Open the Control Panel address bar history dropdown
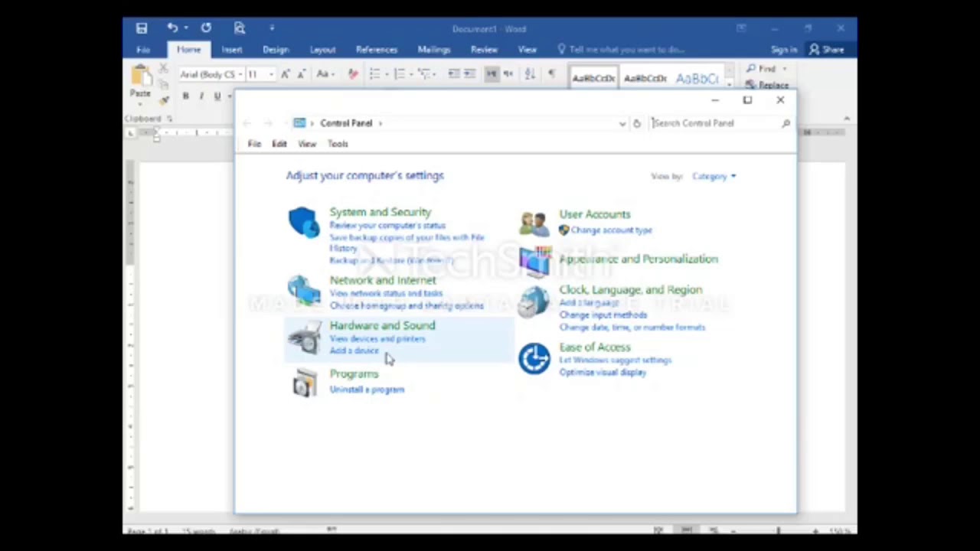 (x=622, y=123)
